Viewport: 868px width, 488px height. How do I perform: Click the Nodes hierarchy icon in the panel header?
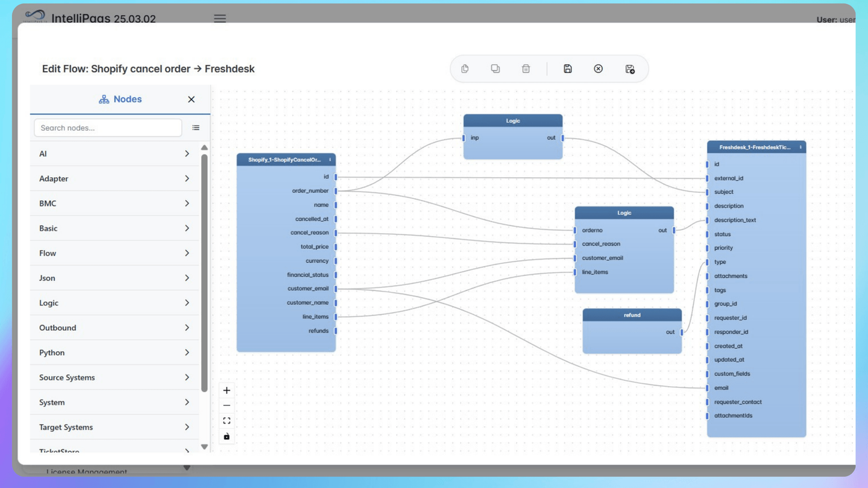click(x=104, y=99)
